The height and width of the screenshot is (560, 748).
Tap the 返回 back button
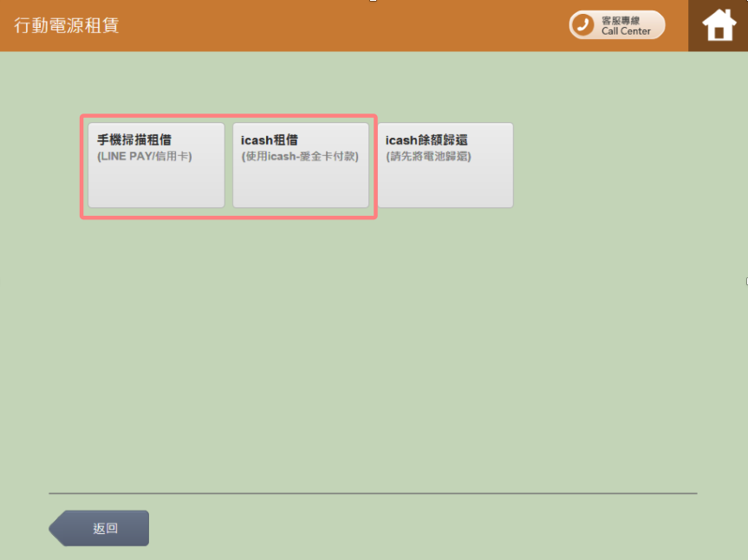click(x=99, y=528)
